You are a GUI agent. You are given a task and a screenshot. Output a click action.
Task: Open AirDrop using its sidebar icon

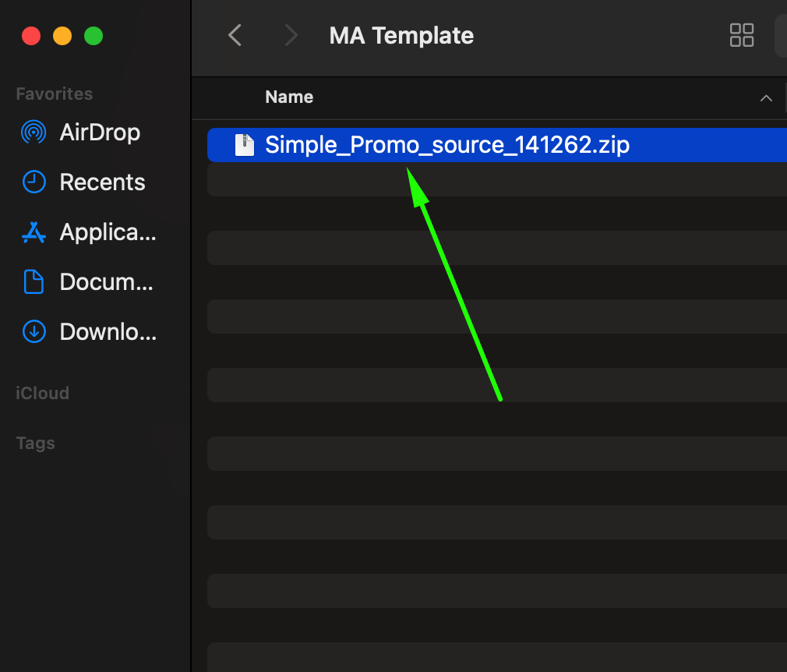coord(34,133)
